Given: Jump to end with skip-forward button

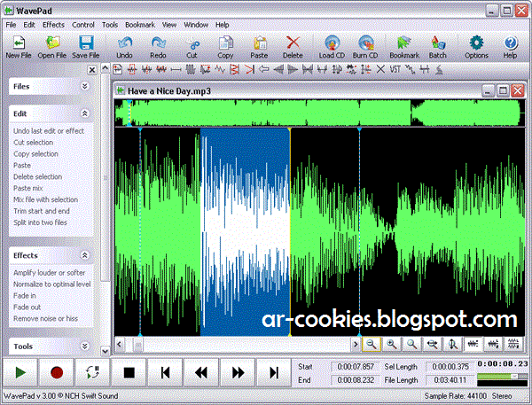Looking at the screenshot, I should click(273, 372).
